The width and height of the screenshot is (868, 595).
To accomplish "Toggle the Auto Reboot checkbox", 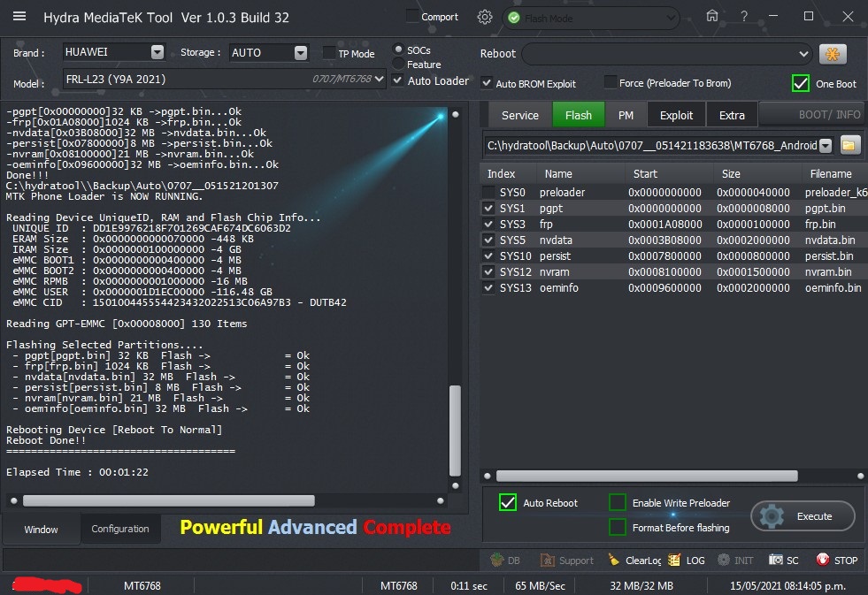I will click(x=508, y=502).
